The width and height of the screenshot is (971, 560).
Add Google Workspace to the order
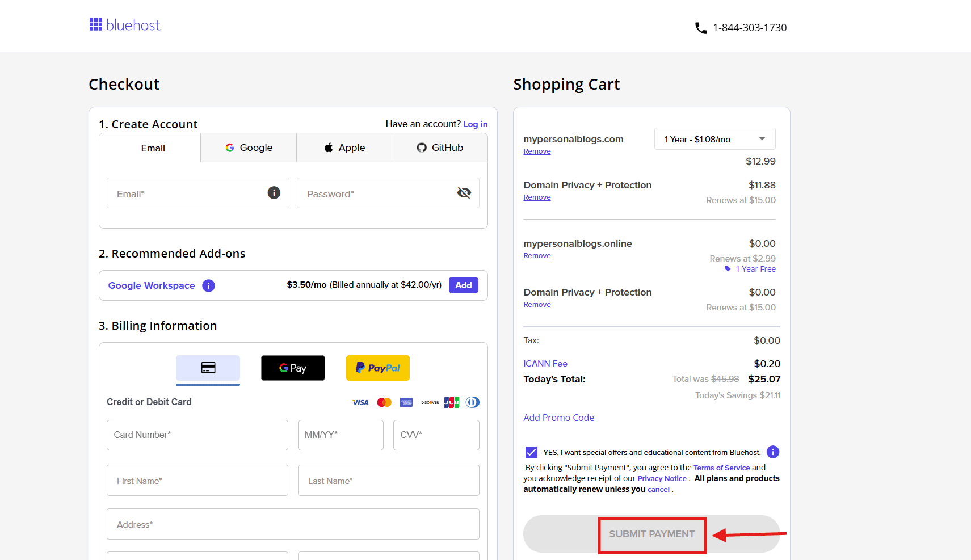[x=463, y=285]
